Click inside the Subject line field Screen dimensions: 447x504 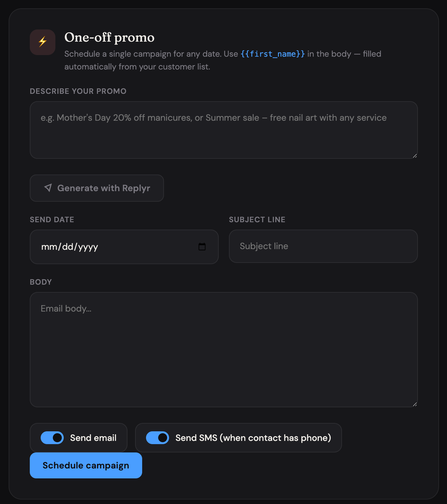323,246
